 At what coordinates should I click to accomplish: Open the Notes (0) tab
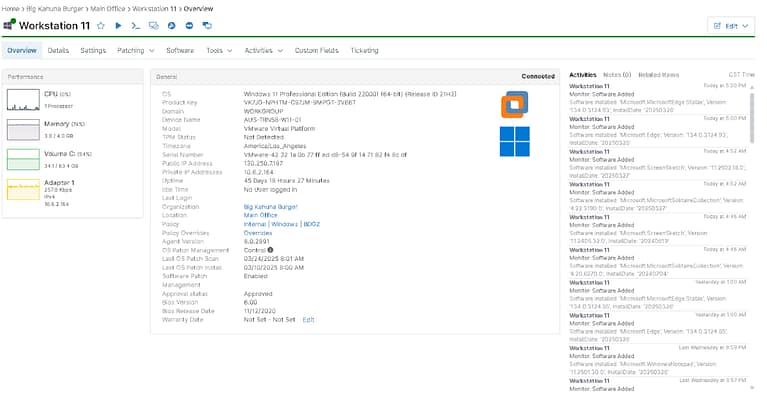point(617,75)
